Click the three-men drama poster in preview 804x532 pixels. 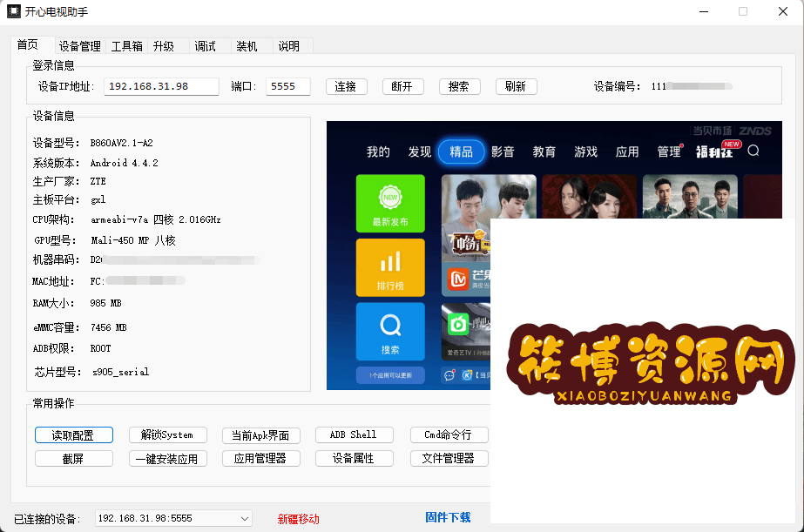tap(690, 196)
